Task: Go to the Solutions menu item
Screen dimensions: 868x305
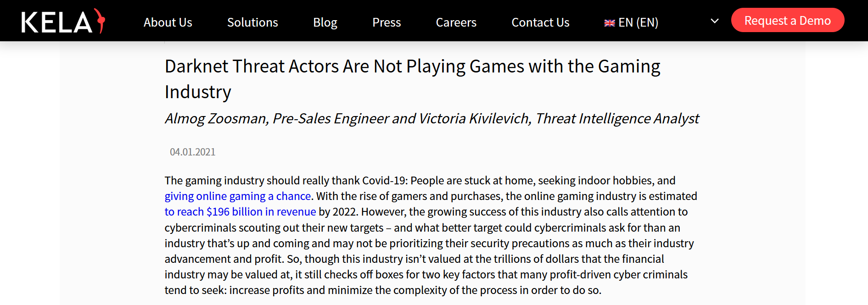Action: coord(252,22)
